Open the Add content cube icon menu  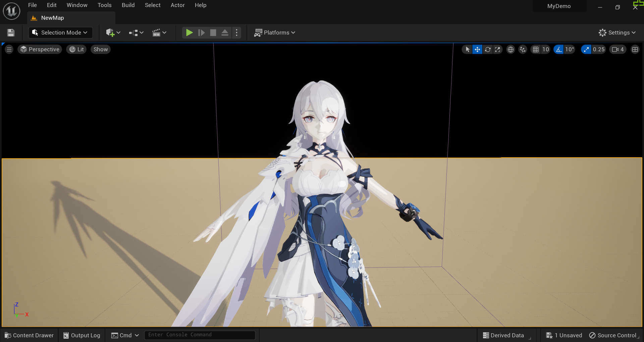pos(113,33)
